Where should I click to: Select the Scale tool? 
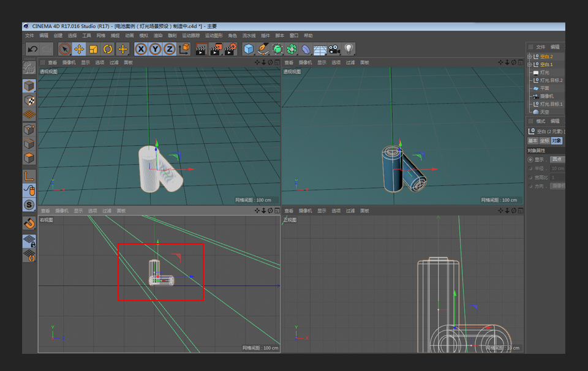coord(93,49)
